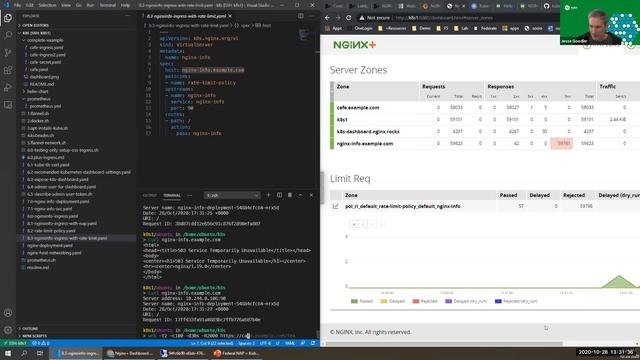The width and height of the screenshot is (640, 360).
Task: Open the terminal shell selector dropdown
Action: coord(232,196)
